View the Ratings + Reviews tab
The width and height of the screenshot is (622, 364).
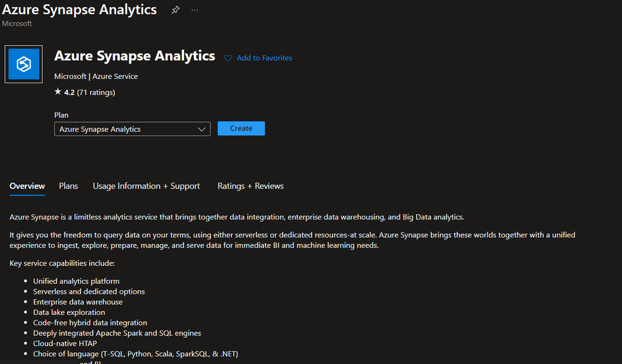[x=250, y=186]
